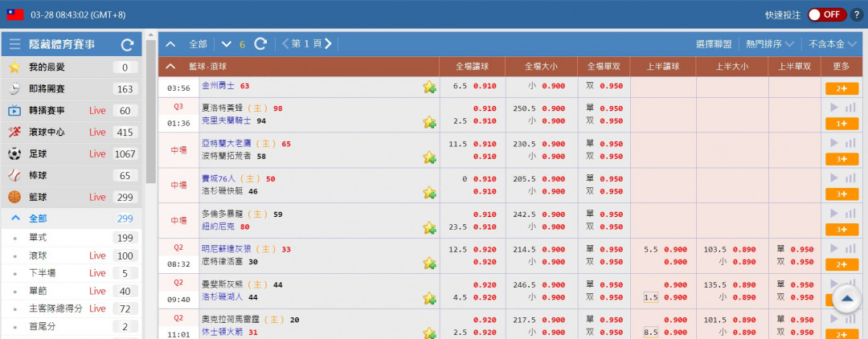Go to previous page arrow
Image resolution: width=868 pixels, height=339 pixels.
click(285, 43)
